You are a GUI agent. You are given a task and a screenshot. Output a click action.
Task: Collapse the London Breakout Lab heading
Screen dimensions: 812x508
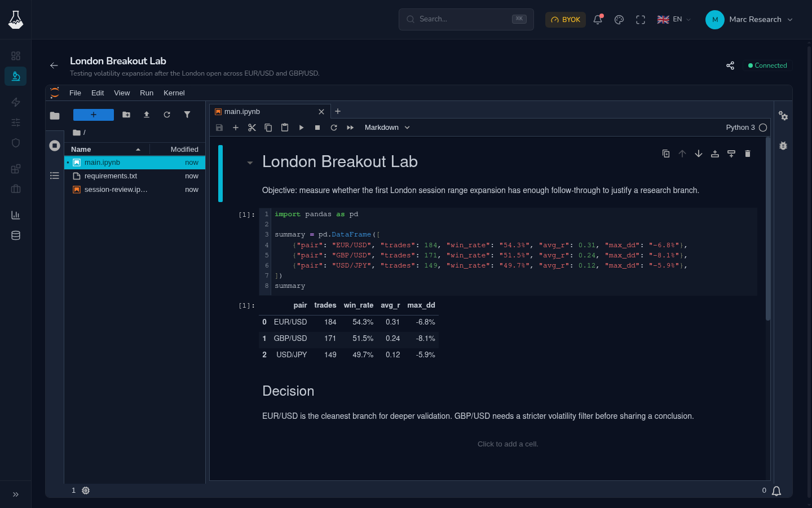click(250, 163)
